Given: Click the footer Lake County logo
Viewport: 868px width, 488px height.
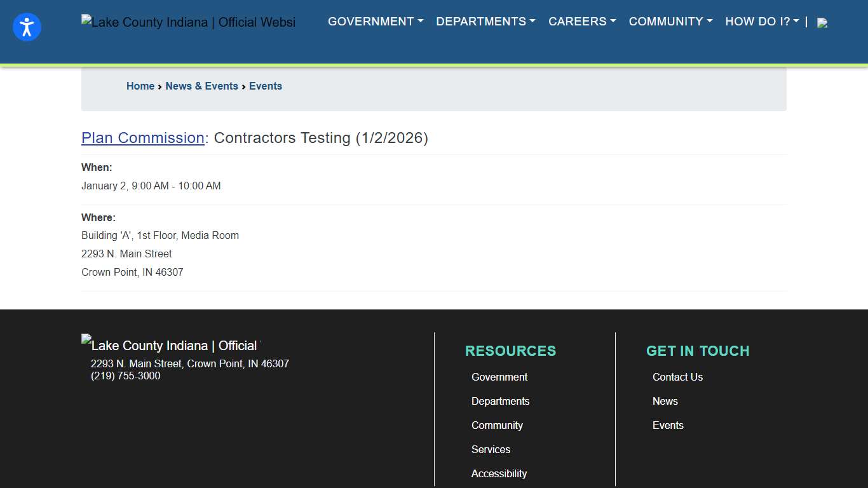Looking at the screenshot, I should pyautogui.click(x=170, y=345).
